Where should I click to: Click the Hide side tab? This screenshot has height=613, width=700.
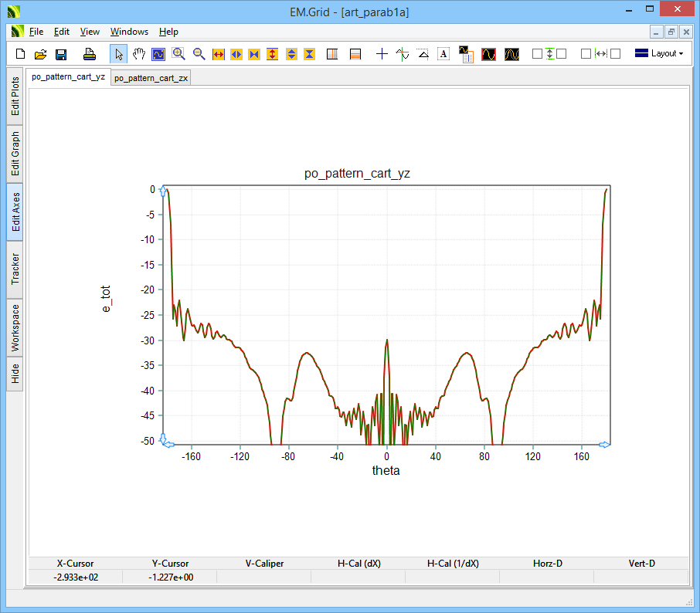pos(15,374)
